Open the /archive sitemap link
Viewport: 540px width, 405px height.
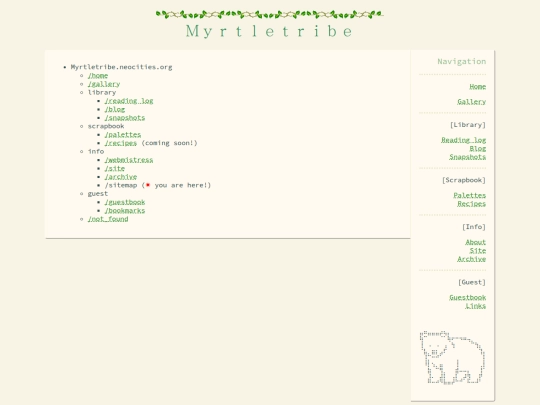click(121, 177)
